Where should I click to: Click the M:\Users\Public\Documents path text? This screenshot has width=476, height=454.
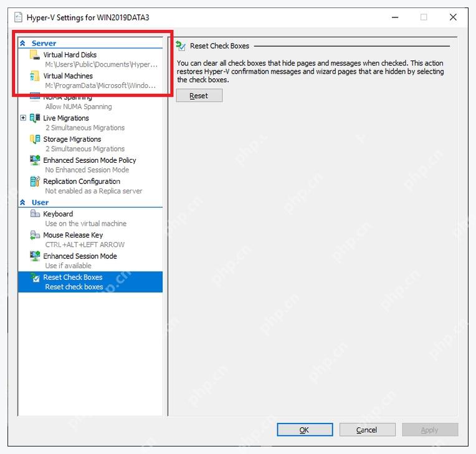pos(102,64)
